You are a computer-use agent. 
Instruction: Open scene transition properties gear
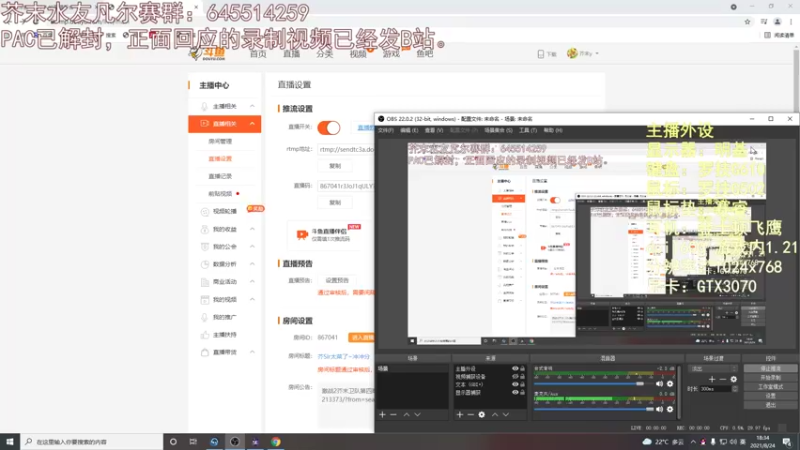733,379
